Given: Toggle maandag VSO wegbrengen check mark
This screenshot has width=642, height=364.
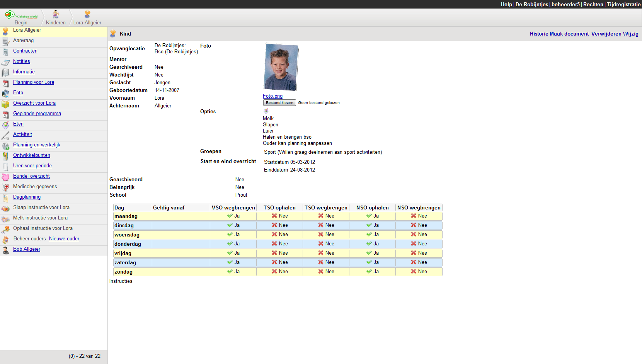Looking at the screenshot, I should tap(230, 216).
